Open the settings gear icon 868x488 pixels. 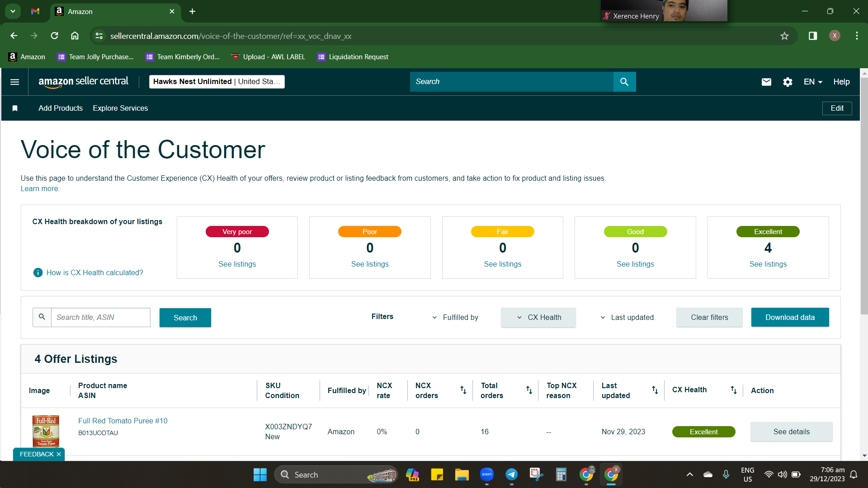(788, 82)
